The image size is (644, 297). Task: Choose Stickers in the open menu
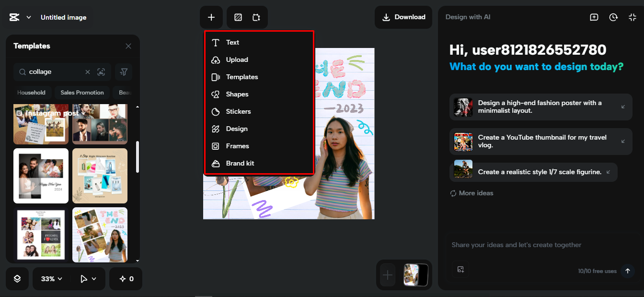coord(238,111)
